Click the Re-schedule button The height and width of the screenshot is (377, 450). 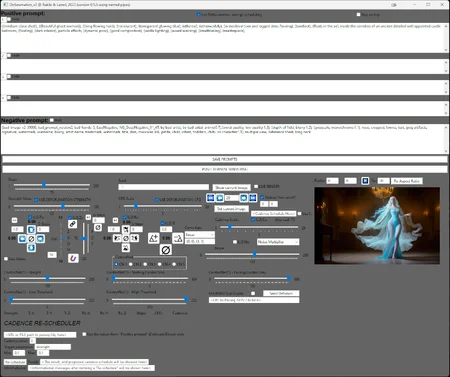coord(15,362)
